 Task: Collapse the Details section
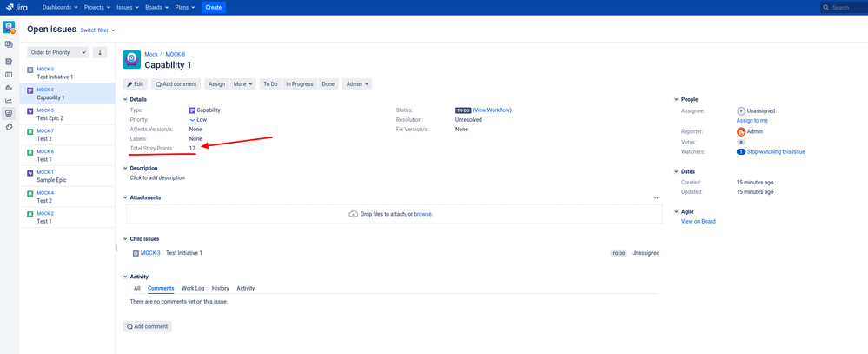point(125,100)
